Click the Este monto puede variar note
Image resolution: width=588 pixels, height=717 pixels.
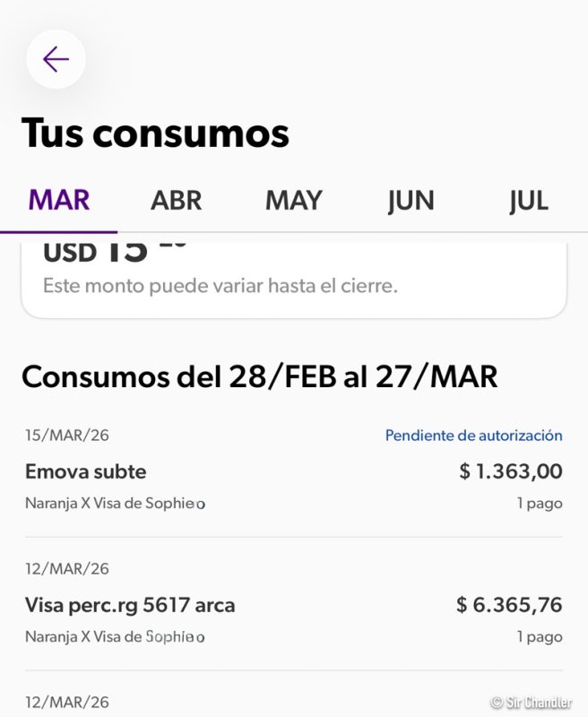(220, 287)
